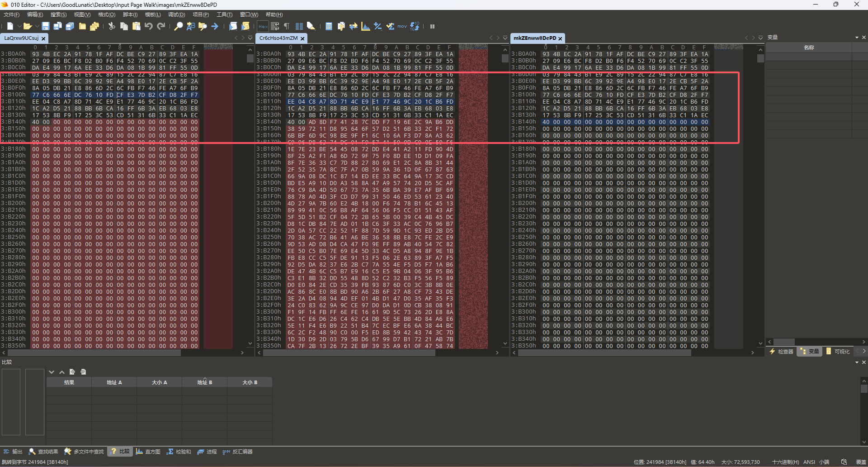Click the Goto blue arrow icon
The image size is (868, 467).
pos(215,26)
